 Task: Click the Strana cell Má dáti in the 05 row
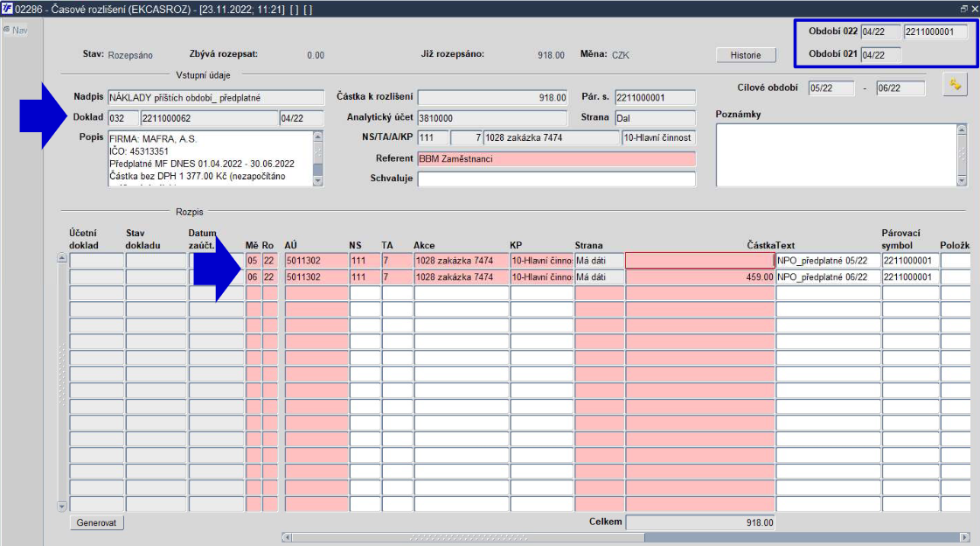coord(600,261)
